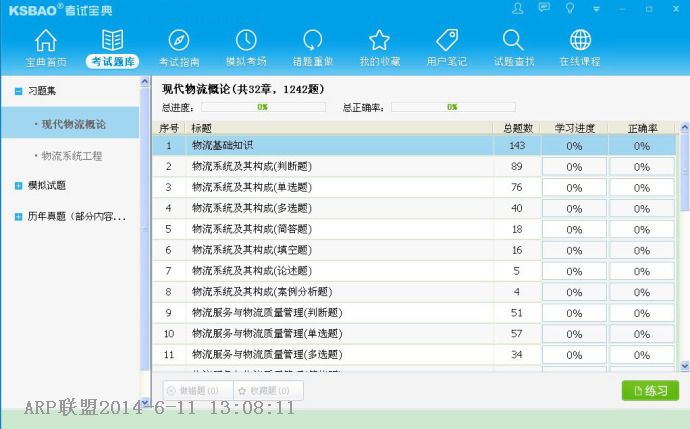Open the 用户笔记 tag icon

click(447, 40)
